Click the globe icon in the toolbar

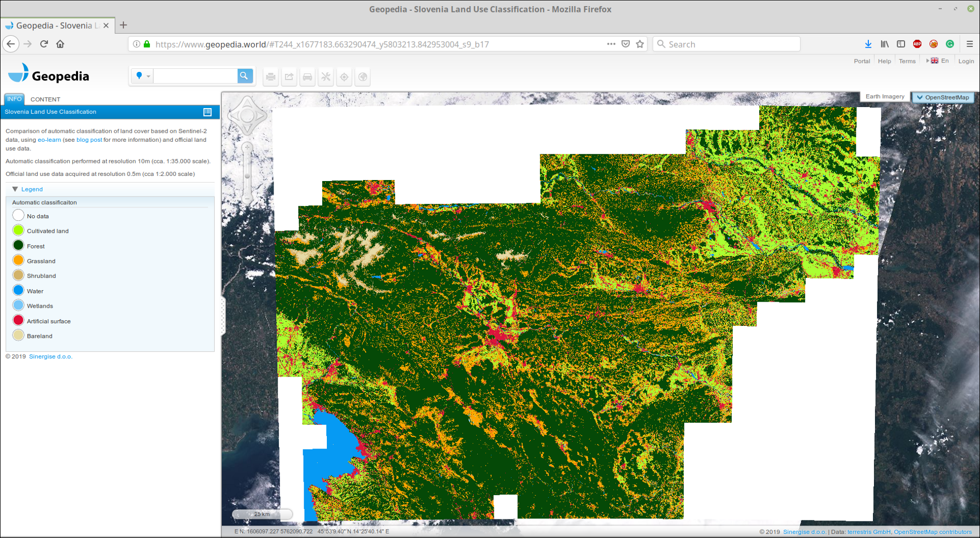(363, 77)
